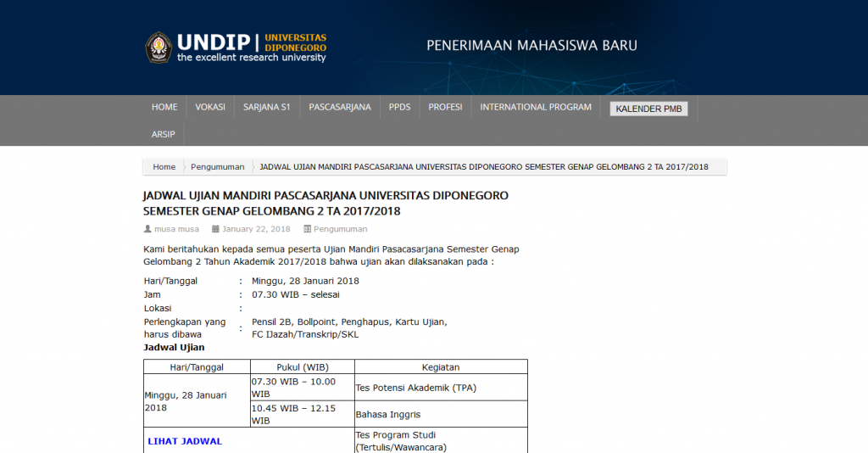Screen dimensions: 868x453
Task: Click the Home breadcrumb link
Action: pyautogui.click(x=164, y=167)
